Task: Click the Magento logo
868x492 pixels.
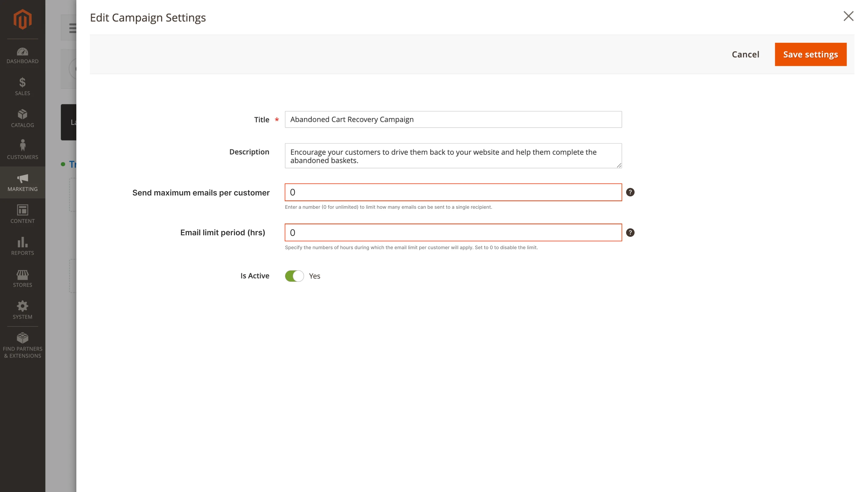Action: 22,19
